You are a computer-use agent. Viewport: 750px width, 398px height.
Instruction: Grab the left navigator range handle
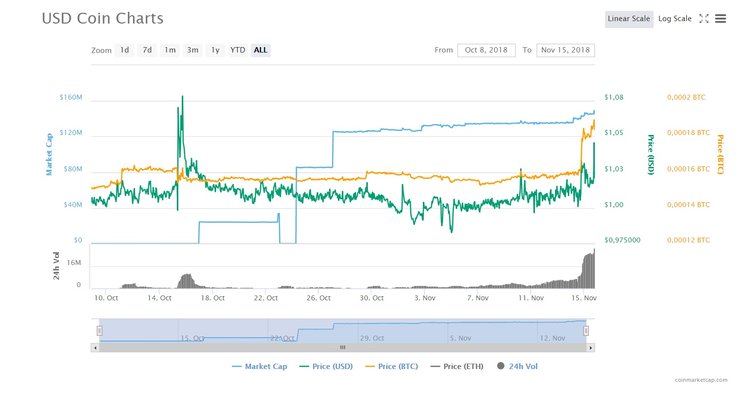click(x=99, y=331)
